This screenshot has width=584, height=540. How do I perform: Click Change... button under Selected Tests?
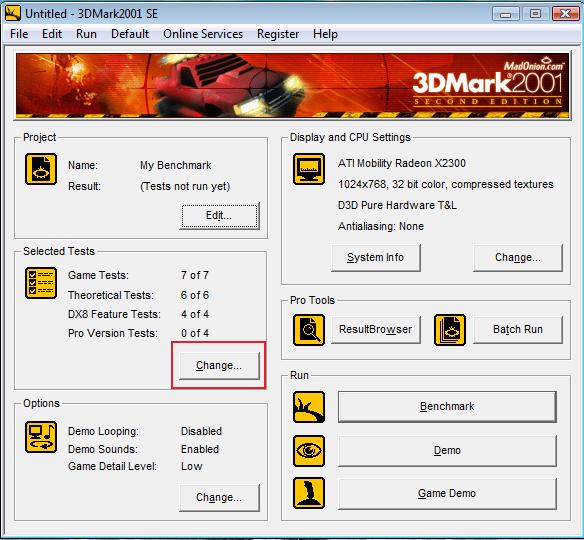pyautogui.click(x=219, y=366)
